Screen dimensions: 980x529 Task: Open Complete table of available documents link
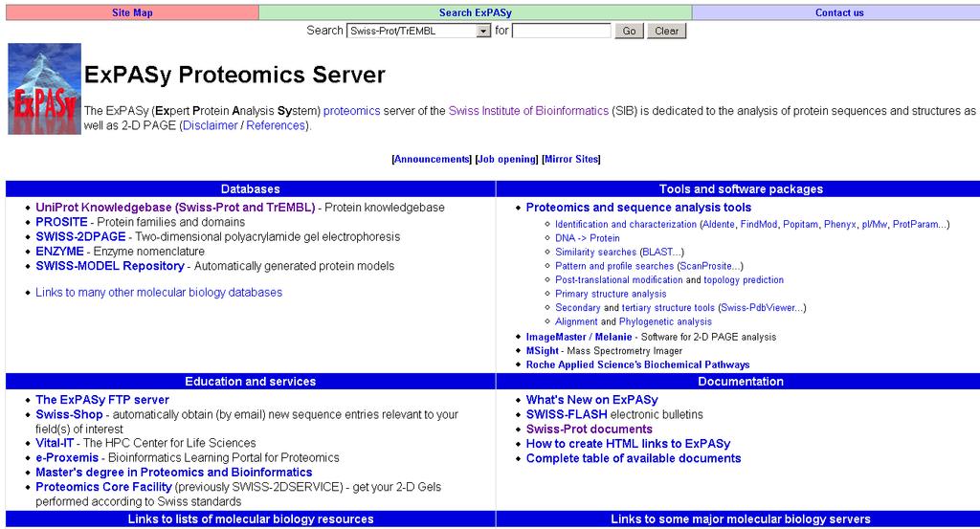coord(634,458)
